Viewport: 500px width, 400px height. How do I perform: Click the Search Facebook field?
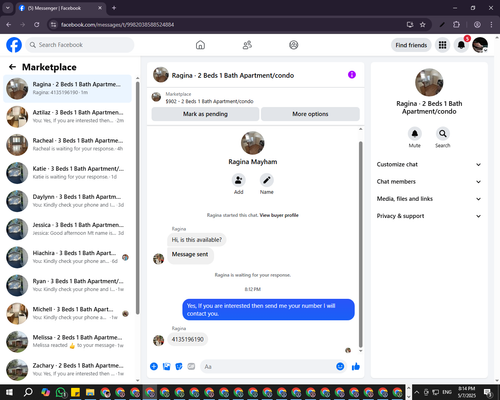pos(80,45)
